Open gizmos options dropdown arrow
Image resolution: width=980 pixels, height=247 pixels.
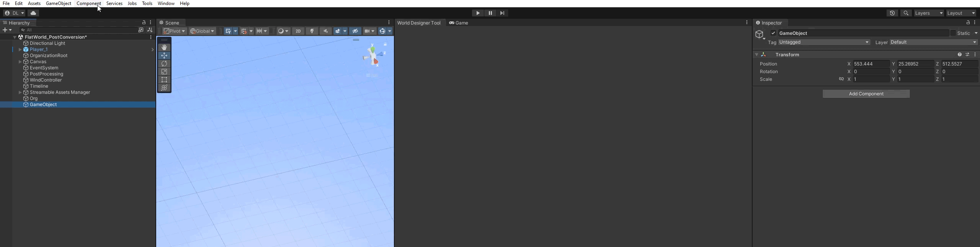(x=390, y=31)
